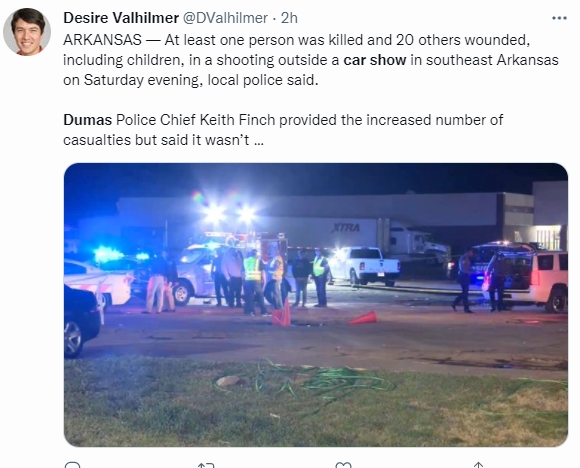The height and width of the screenshot is (468, 580).
Task: Like the tweet with the heart icon
Action: 343,465
